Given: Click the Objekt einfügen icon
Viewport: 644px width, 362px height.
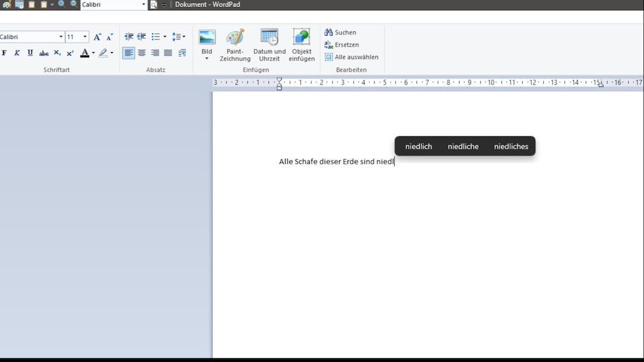Looking at the screenshot, I should click(302, 45).
